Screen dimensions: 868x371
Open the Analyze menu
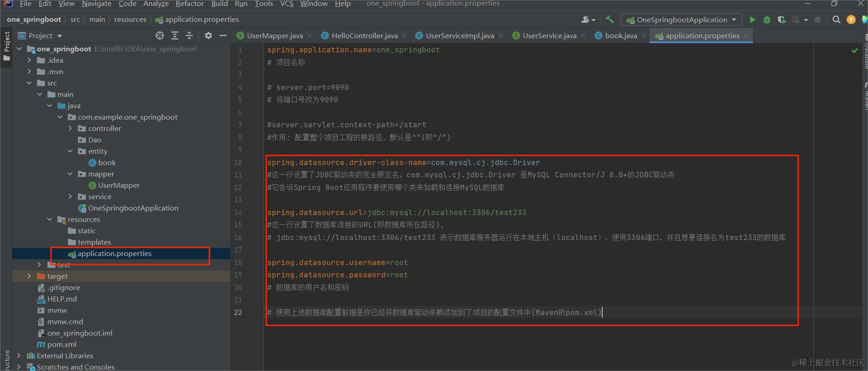coord(156,4)
